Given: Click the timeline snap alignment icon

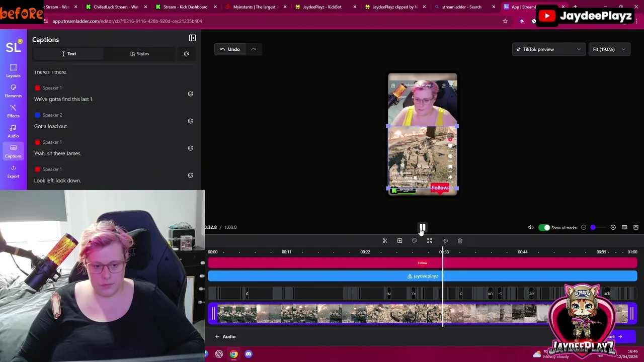Looking at the screenshot, I should click(x=445, y=241).
